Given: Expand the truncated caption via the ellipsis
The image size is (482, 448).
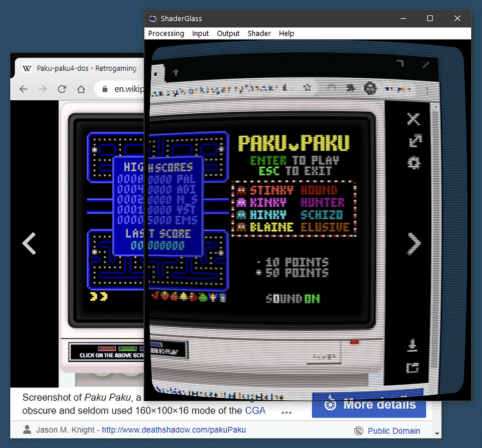Looking at the screenshot, I should tap(286, 413).
